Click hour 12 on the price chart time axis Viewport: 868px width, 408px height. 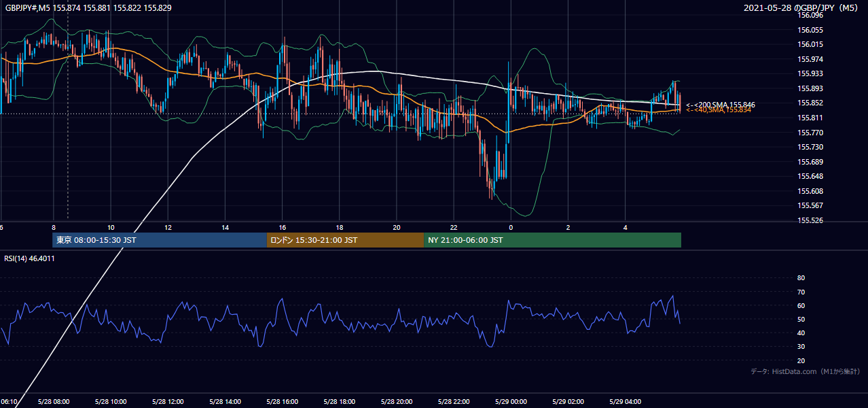tap(168, 228)
